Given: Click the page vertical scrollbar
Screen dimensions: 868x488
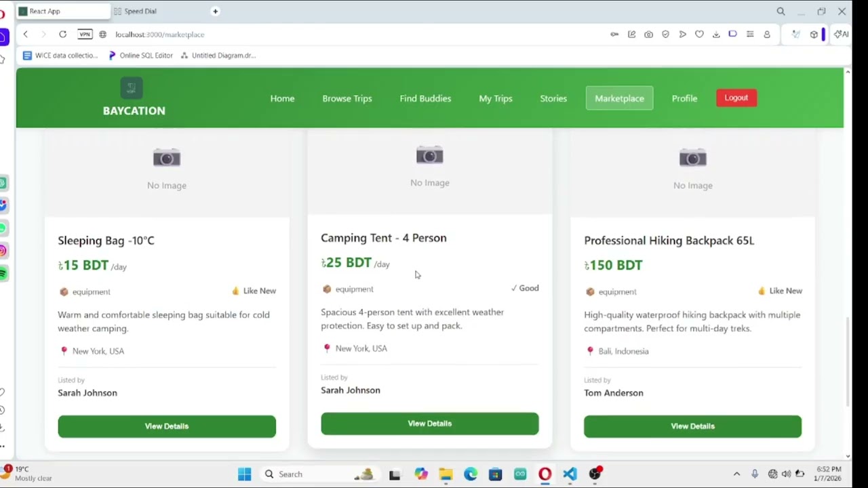Looking at the screenshot, I should tap(848, 361).
